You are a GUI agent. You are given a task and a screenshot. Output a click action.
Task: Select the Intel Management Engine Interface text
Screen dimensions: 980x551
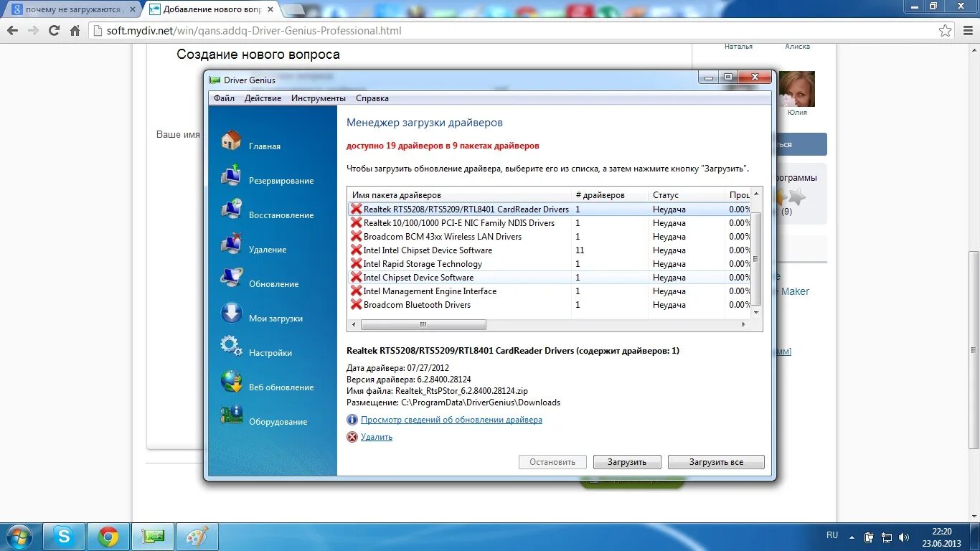point(430,291)
